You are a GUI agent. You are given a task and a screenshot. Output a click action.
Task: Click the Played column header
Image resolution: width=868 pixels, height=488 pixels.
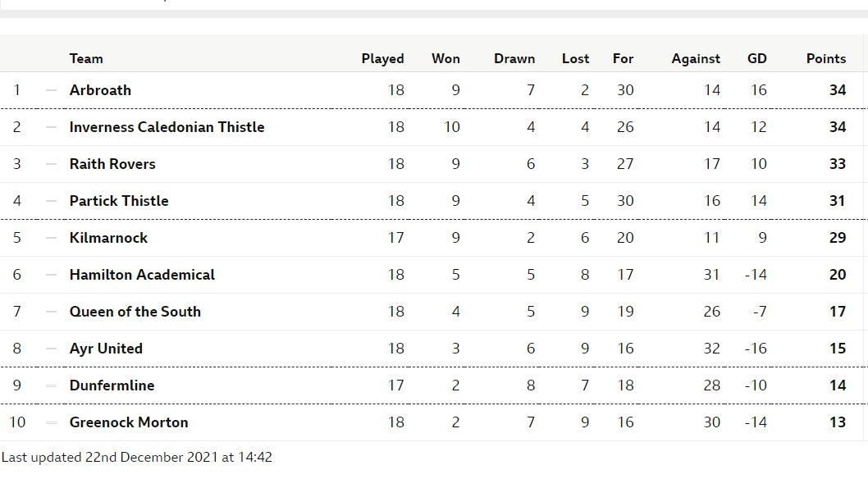click(x=382, y=59)
